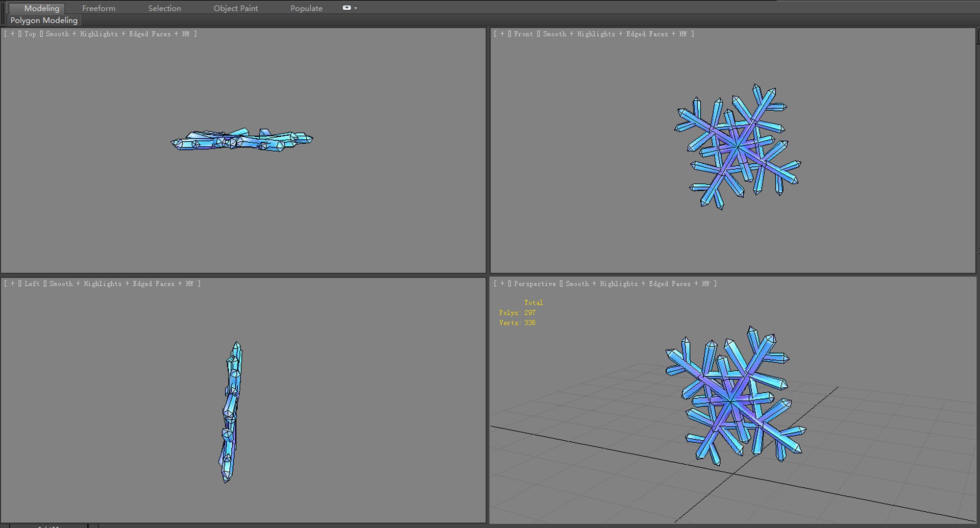Open shading menu label in Left viewport
The width and height of the screenshot is (980, 528).
click(x=121, y=284)
